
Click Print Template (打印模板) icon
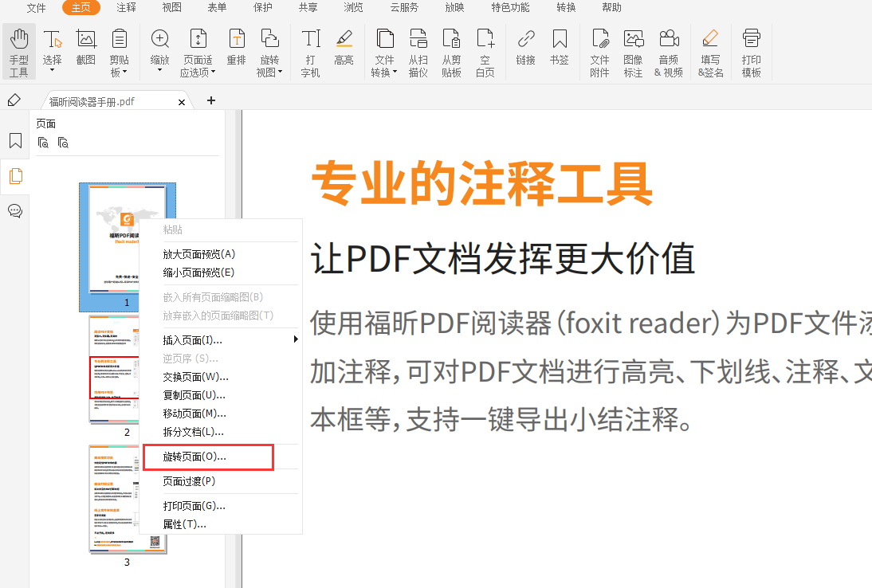(752, 53)
